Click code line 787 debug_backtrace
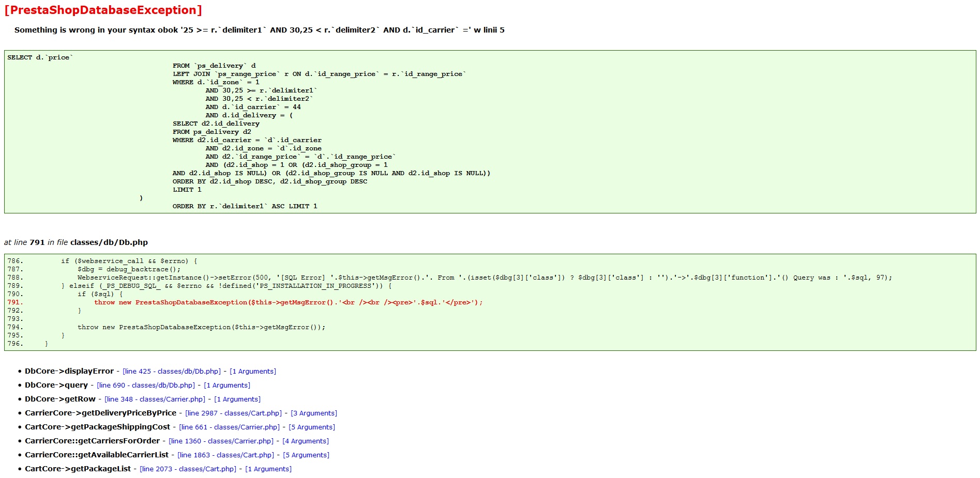The height and width of the screenshot is (478, 980). point(129,269)
